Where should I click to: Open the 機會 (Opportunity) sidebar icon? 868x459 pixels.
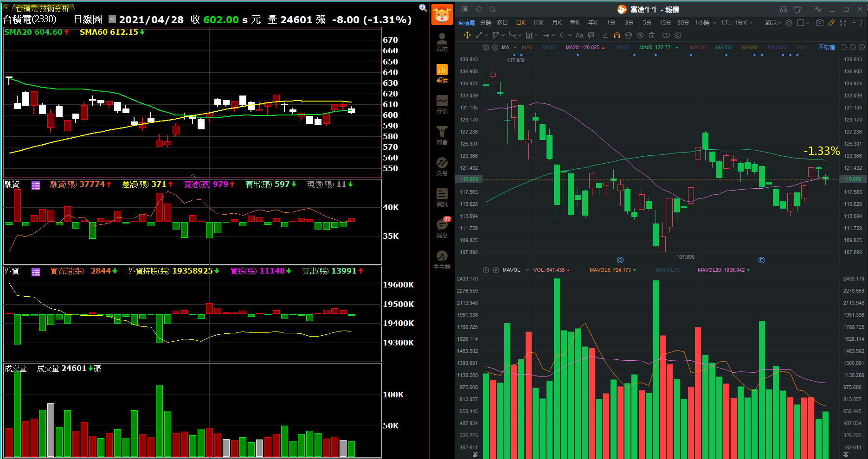[442, 135]
